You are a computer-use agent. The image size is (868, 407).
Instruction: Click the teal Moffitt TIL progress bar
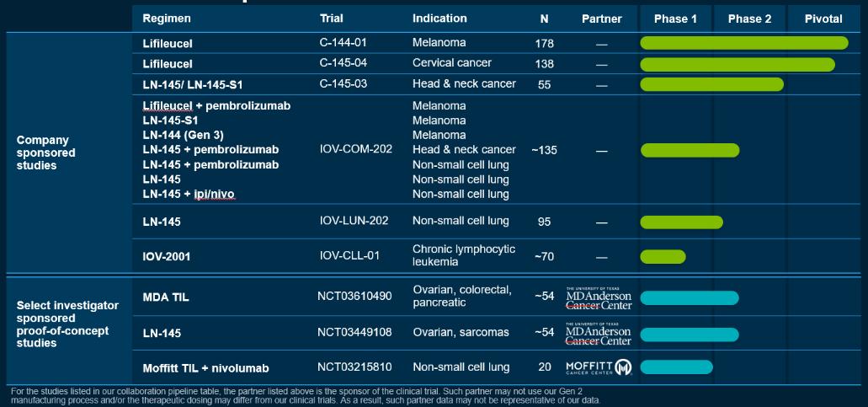coord(676,367)
